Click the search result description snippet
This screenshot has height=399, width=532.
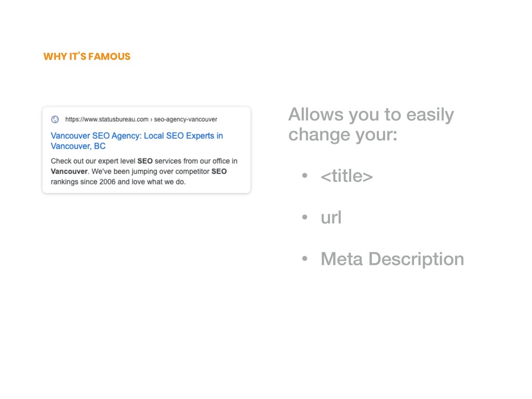144,171
